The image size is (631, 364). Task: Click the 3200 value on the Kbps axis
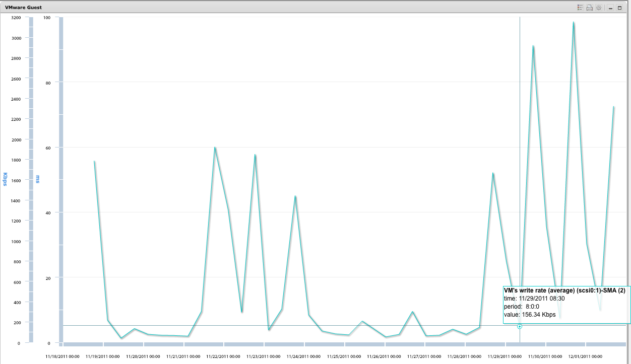[16, 18]
